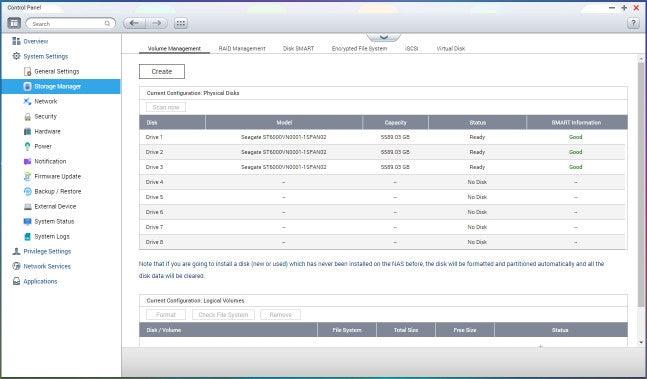Screen dimensions: 647x379
Task: Expand the pull-down chevron above tabs
Action: point(383,37)
